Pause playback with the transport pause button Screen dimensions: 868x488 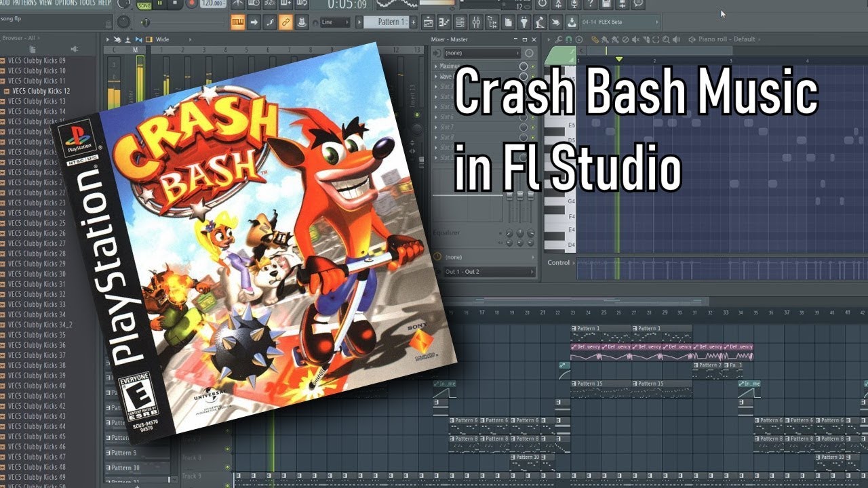tap(160, 3)
